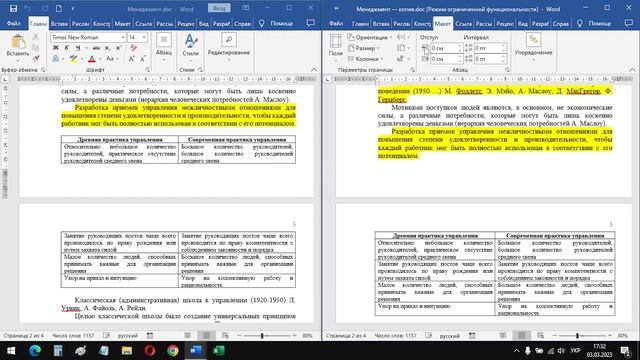This screenshot has width=640, height=360.
Task: Save document in left Word window
Action: [13, 8]
